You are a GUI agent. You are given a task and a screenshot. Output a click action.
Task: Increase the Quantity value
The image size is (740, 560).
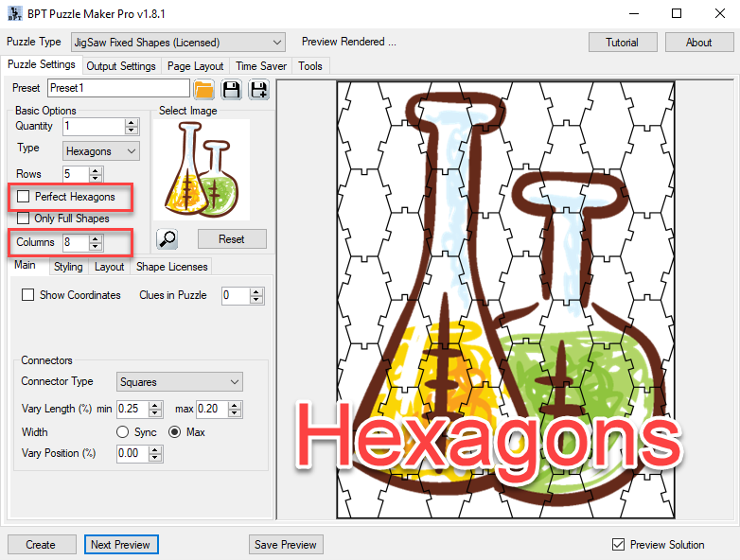(x=132, y=122)
